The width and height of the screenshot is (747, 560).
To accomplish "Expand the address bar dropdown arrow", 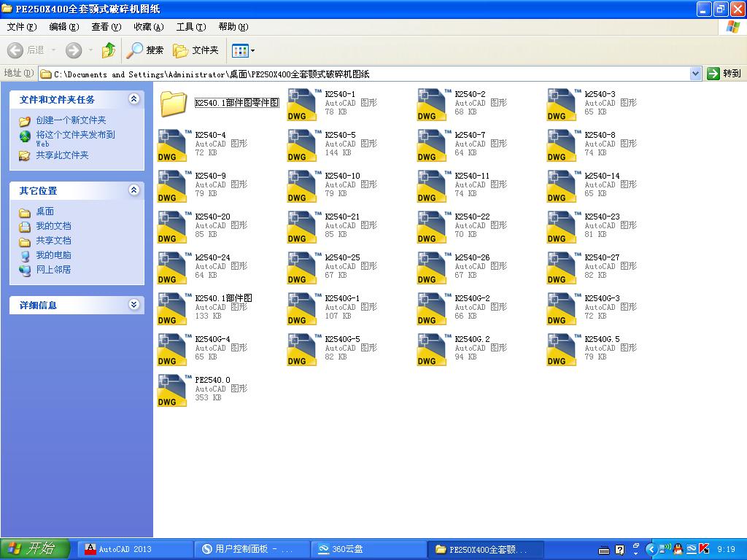I will (x=695, y=74).
